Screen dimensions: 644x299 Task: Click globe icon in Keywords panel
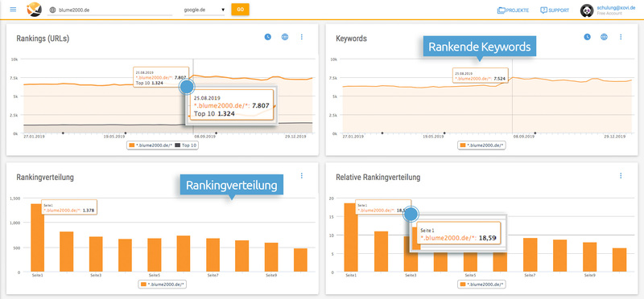pyautogui.click(x=605, y=37)
